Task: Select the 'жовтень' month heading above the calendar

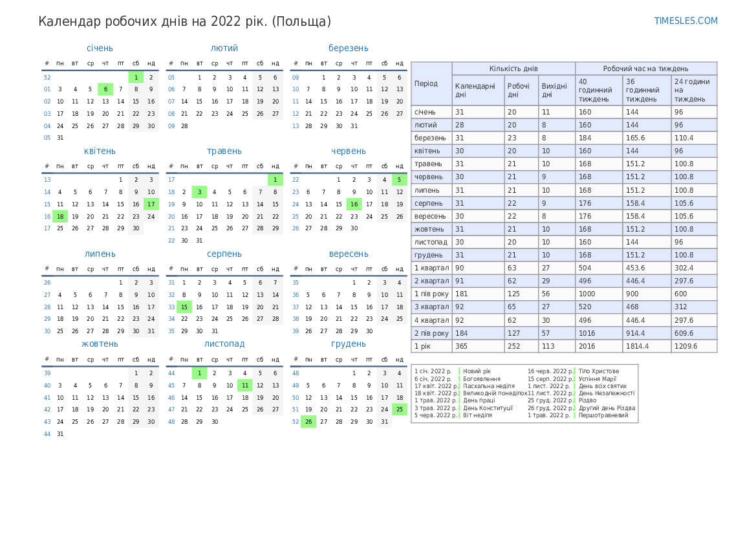Action: click(100, 344)
